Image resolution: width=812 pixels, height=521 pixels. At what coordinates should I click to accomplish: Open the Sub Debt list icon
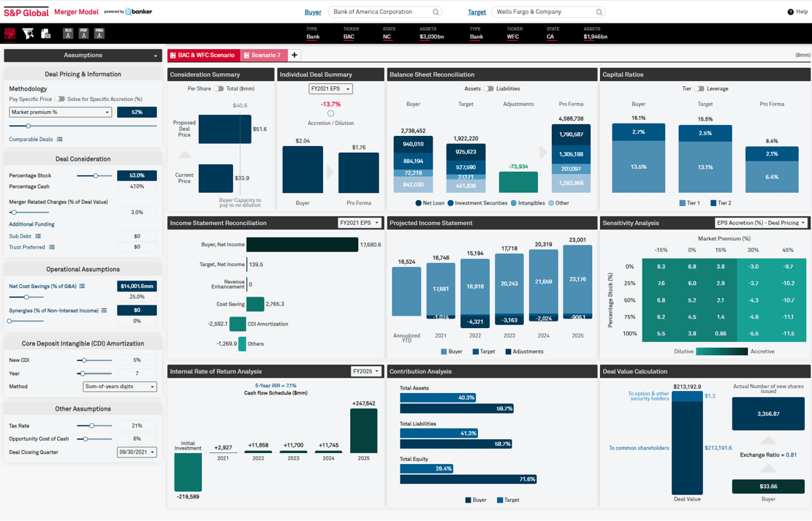click(x=38, y=236)
